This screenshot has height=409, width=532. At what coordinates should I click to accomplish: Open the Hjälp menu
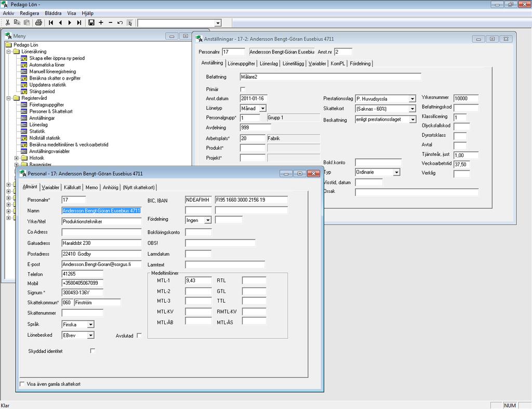point(87,13)
